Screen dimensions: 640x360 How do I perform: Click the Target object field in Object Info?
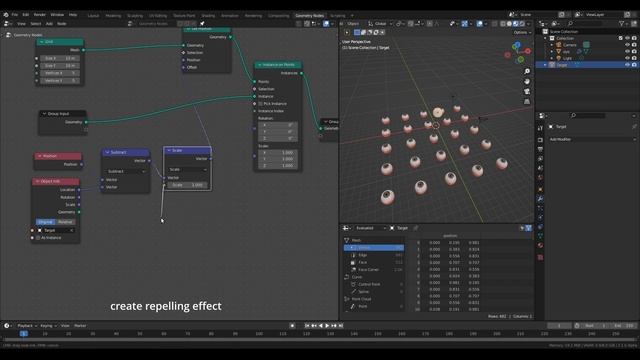[x=55, y=230]
